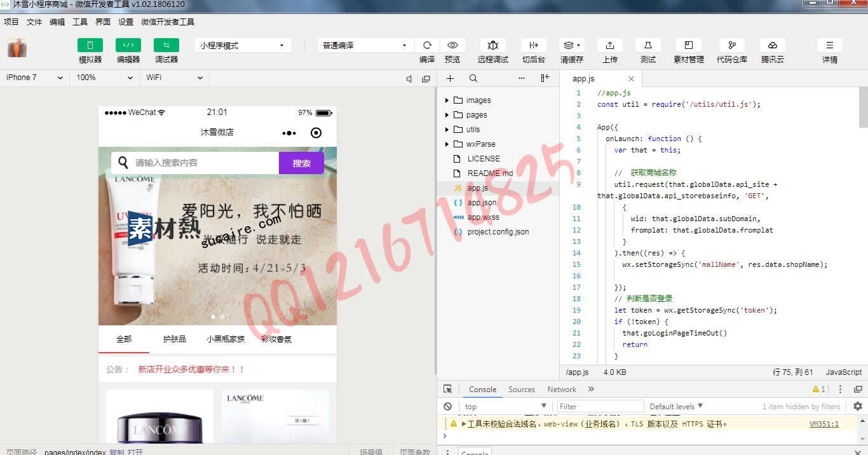Open the 设置 menu
The image size is (868, 455).
coord(126,22)
